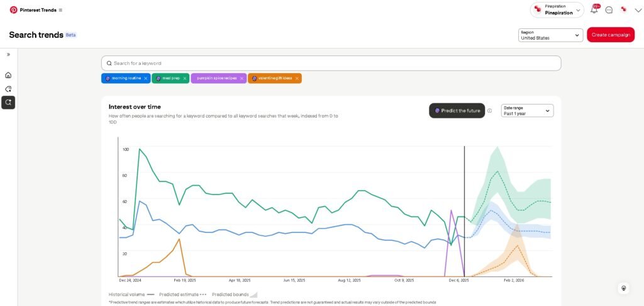Remove the valentine gift ideas keyword chip
Image resolution: width=644 pixels, height=306 pixels.
pos(297,78)
